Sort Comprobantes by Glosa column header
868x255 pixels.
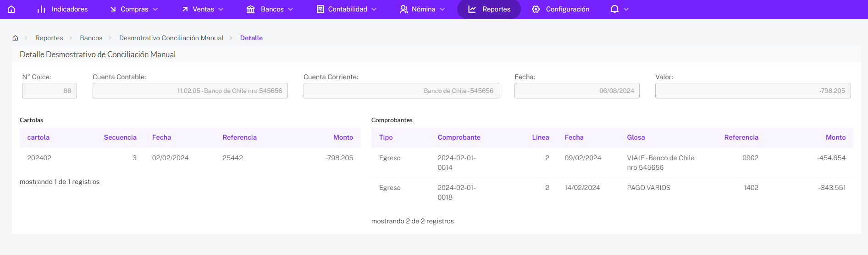(x=636, y=137)
